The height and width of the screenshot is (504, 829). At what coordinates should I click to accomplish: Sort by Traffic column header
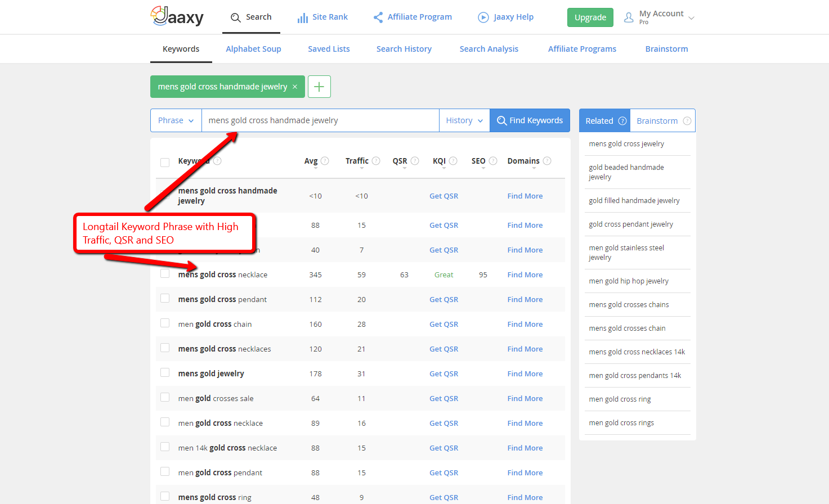tap(357, 161)
